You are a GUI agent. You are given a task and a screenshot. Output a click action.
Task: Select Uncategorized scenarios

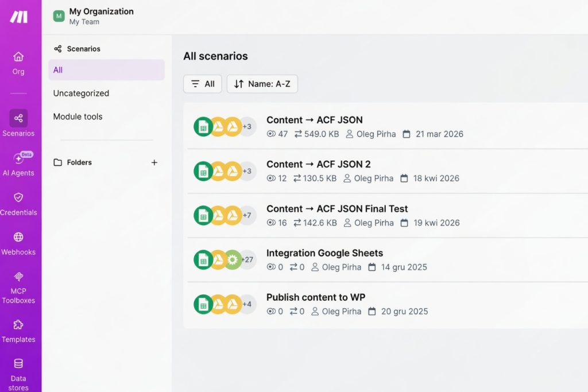click(x=81, y=94)
